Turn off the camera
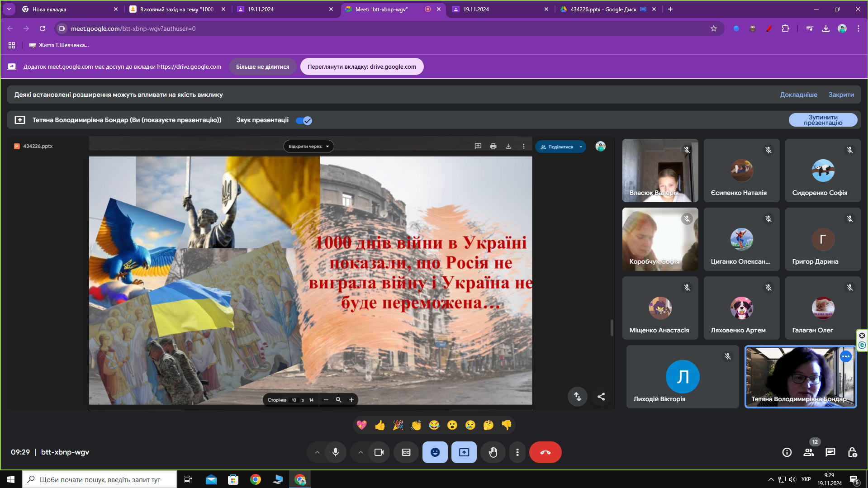Viewport: 868px width, 488px height. point(379,452)
